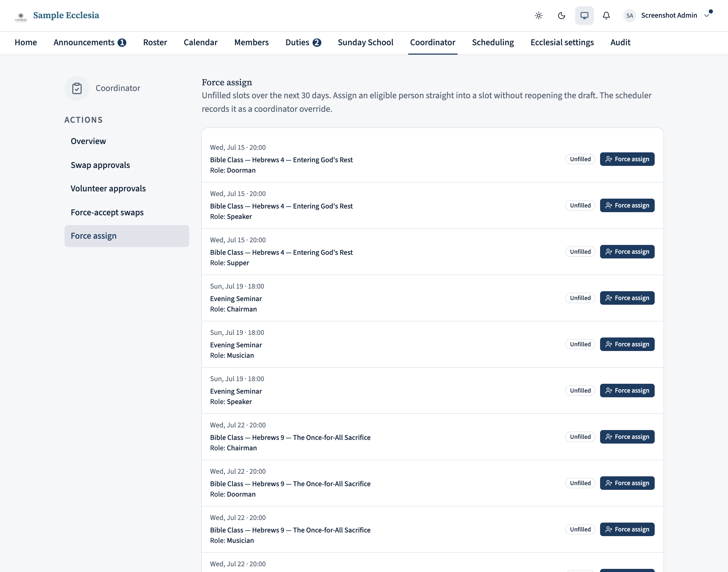Click Unfilled badge for Hebrews 4 Supper
Screen dimensions: 728x572
[580, 251]
